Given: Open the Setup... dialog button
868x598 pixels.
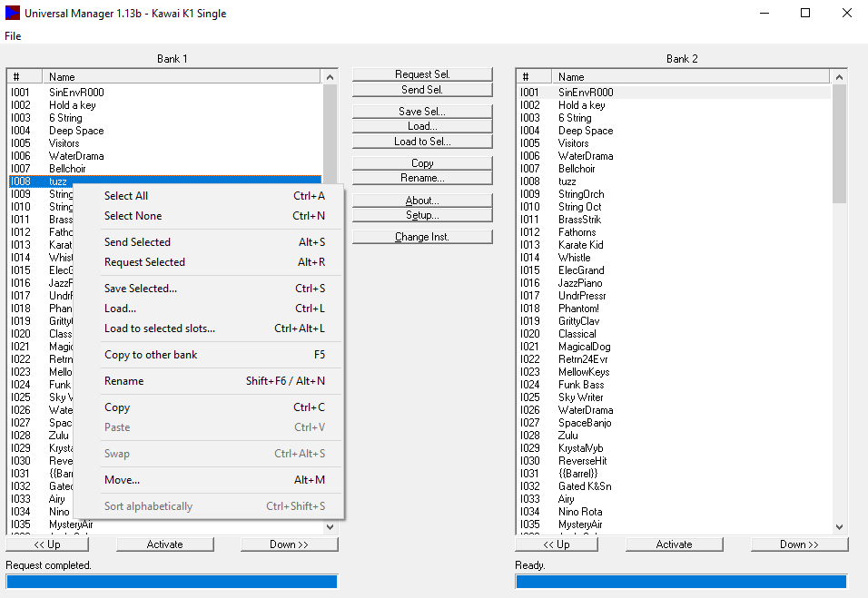Looking at the screenshot, I should point(422,215).
